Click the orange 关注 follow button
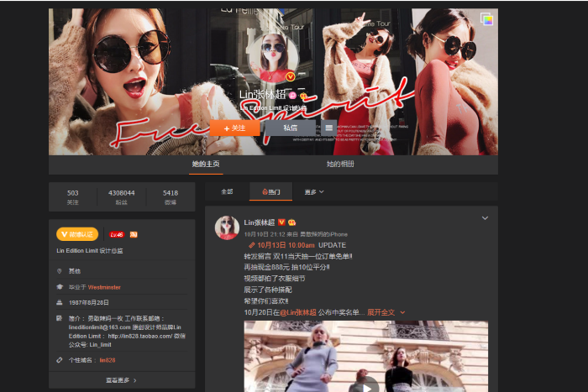Screen dimensions: 588x392 click(234, 128)
